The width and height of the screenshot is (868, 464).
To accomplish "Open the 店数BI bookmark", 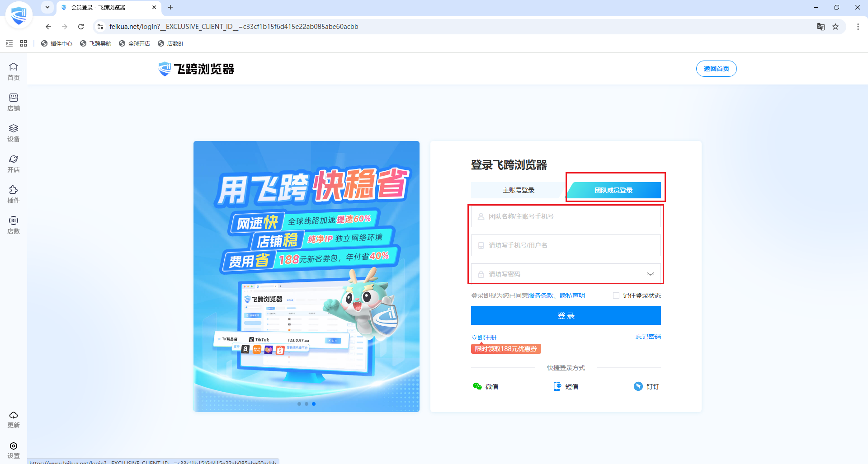I will (x=170, y=43).
